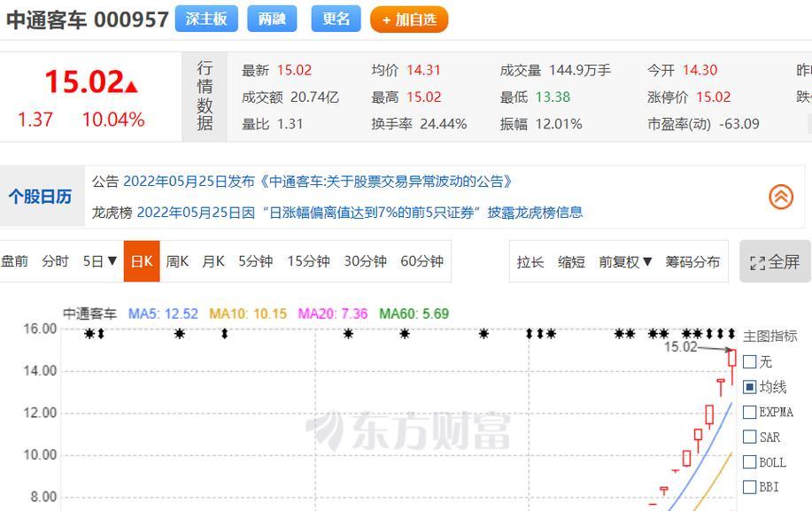Image resolution: width=812 pixels, height=511 pixels.
Task: Switch to the 分时 chart tab
Action: pyautogui.click(x=56, y=261)
